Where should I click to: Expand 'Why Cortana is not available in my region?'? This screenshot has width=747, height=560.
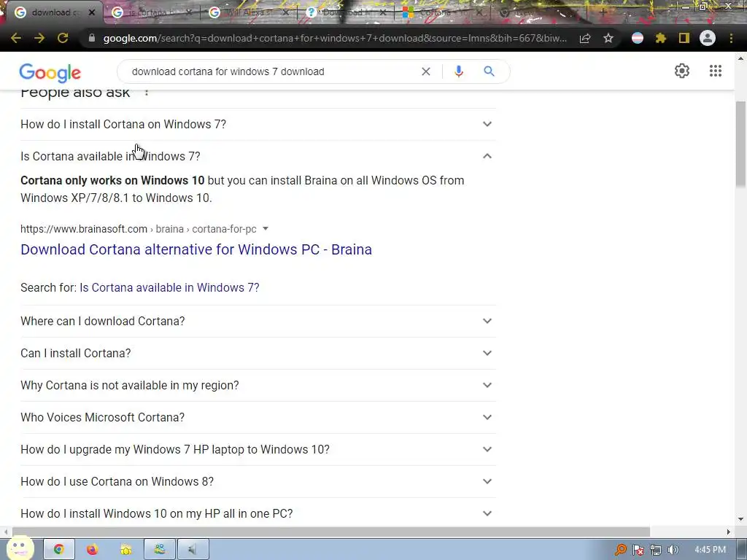[258, 385]
